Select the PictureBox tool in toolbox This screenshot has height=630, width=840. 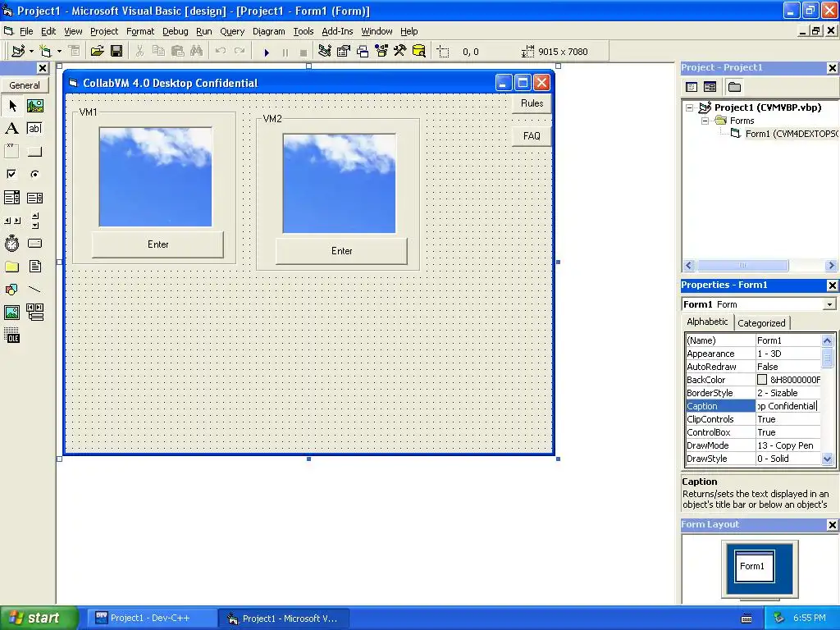coord(34,106)
